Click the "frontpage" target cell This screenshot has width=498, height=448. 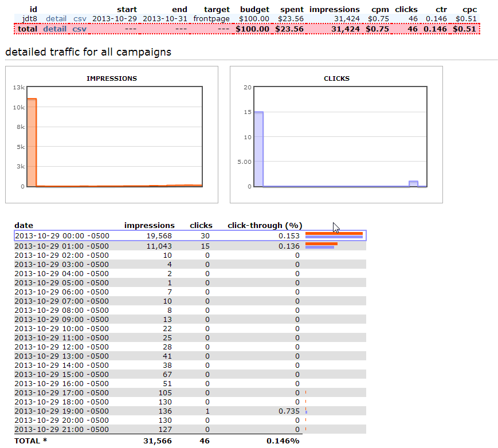211,18
